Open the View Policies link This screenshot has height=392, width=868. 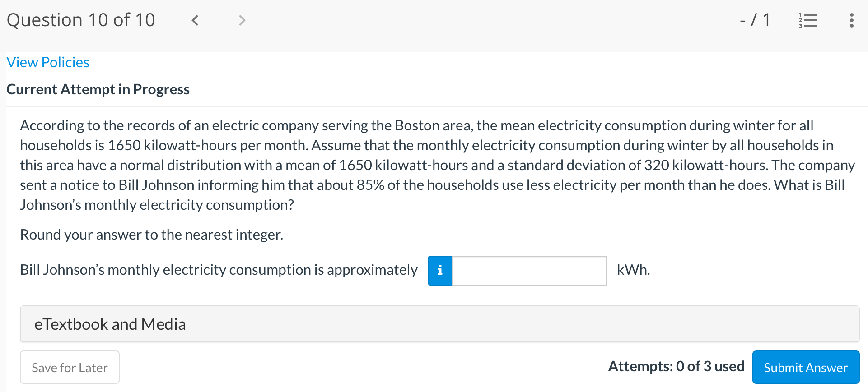coord(47,62)
